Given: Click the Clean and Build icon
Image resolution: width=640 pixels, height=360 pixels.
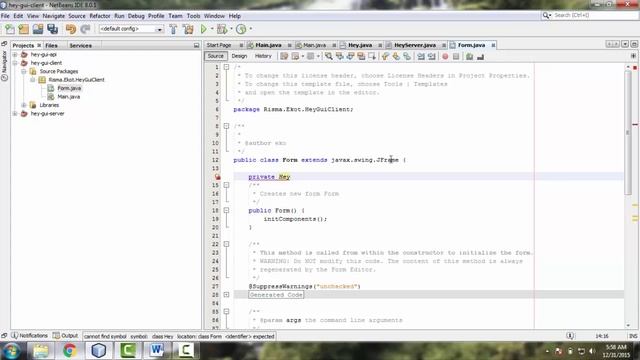Looking at the screenshot, I should tap(188, 29).
